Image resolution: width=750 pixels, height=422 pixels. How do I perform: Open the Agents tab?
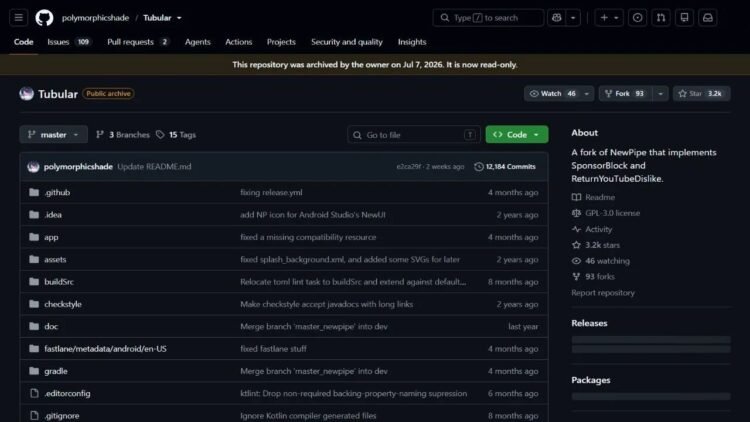(198, 42)
